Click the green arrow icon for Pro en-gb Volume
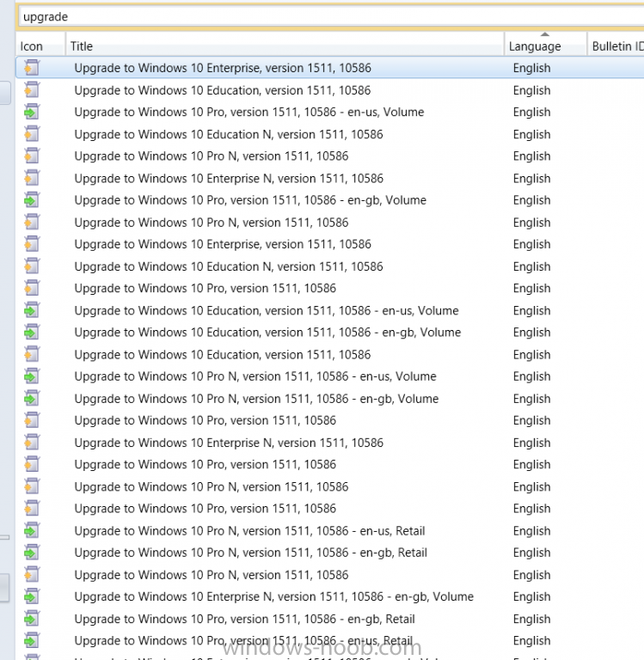Image resolution: width=644 pixels, height=660 pixels. (x=32, y=200)
